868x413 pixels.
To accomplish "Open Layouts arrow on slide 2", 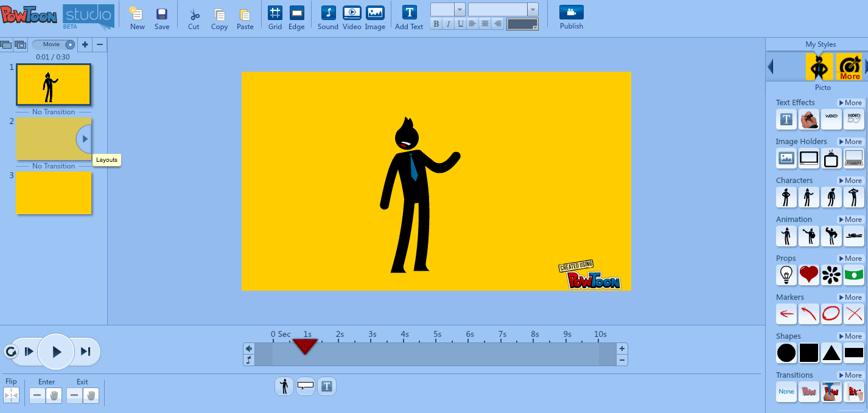I will click(x=84, y=139).
